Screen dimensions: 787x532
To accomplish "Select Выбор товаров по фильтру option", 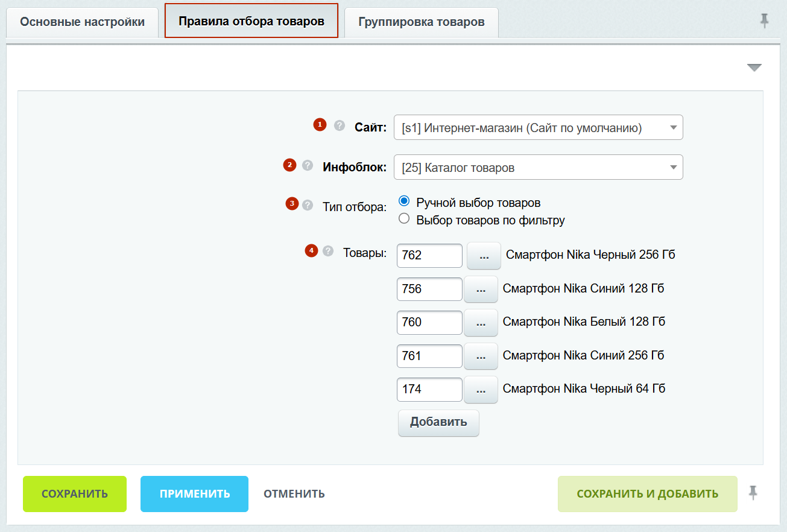I will (405, 219).
